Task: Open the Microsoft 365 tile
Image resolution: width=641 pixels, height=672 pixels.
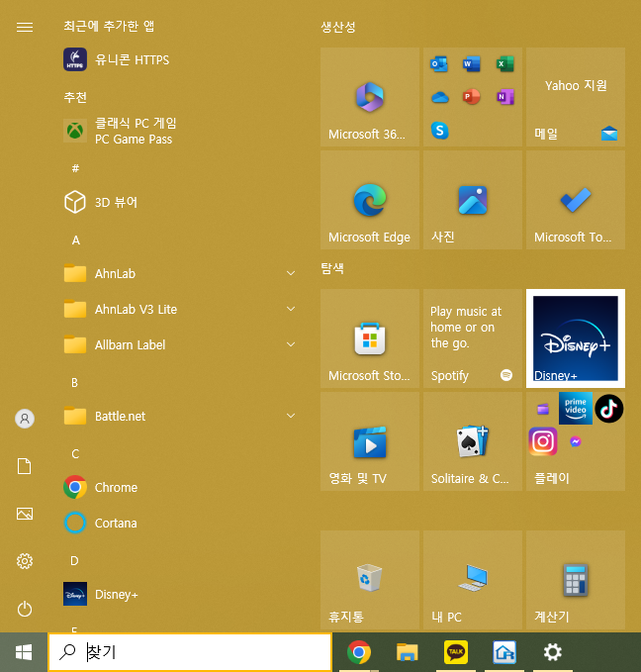Action: pos(370,97)
